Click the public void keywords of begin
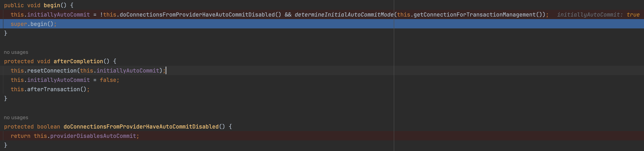This screenshot has height=151, width=644. pos(22,5)
